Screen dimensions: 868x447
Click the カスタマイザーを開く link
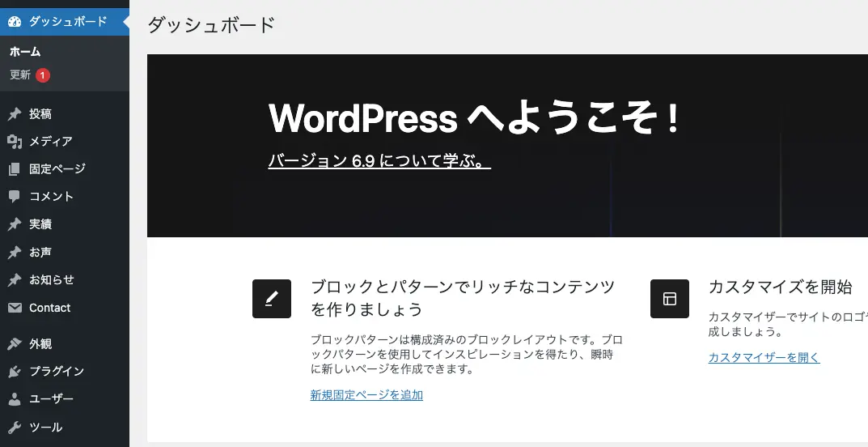tap(764, 357)
